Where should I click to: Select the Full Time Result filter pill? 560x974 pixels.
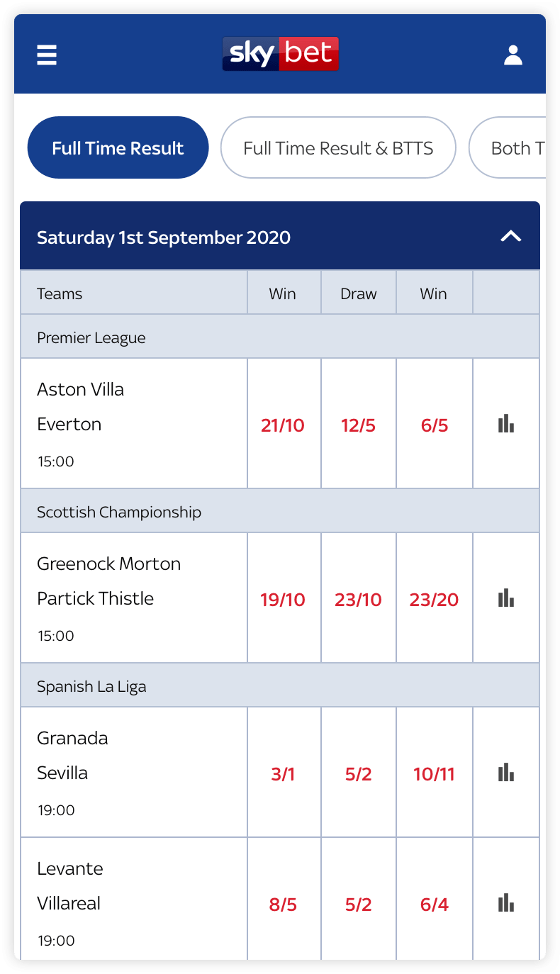118,147
